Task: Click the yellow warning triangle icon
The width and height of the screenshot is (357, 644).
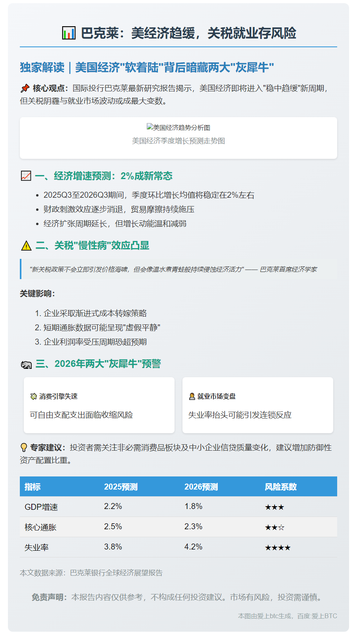Action: click(26, 246)
